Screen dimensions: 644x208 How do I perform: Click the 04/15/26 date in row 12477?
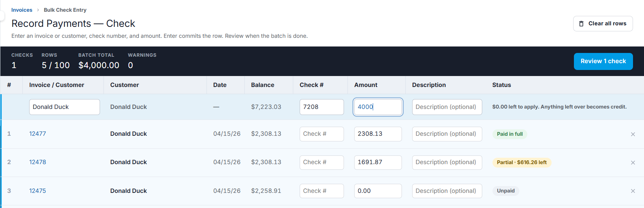coord(227,133)
